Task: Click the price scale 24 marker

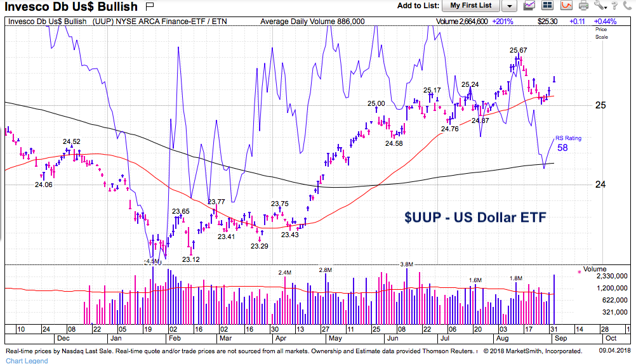Action: click(600, 185)
